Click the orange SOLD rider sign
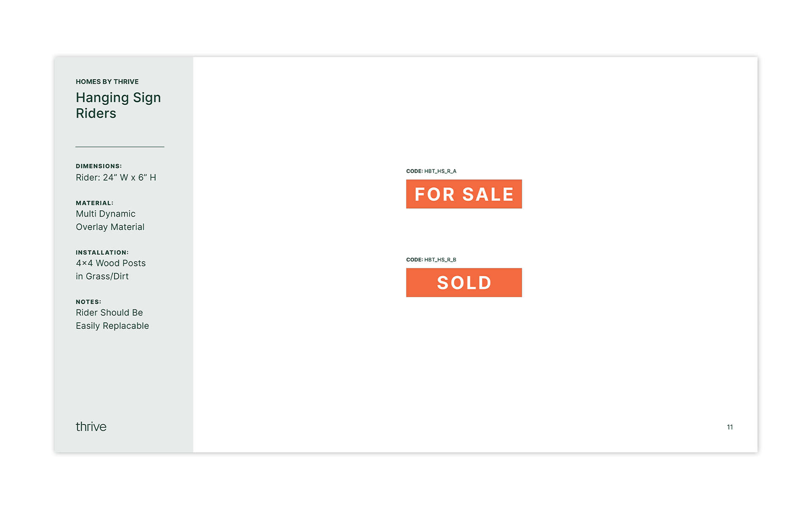This screenshot has height=509, width=812. tap(464, 283)
